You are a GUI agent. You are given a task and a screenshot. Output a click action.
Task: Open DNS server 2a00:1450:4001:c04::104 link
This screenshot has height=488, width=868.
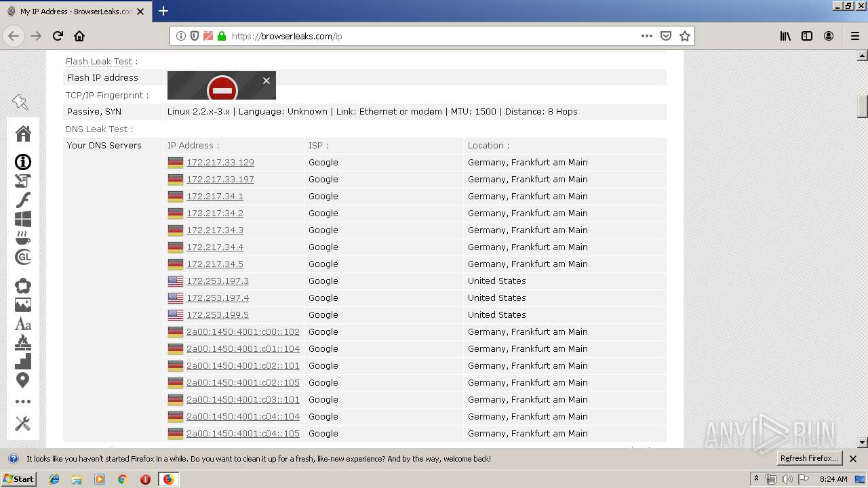pyautogui.click(x=243, y=416)
